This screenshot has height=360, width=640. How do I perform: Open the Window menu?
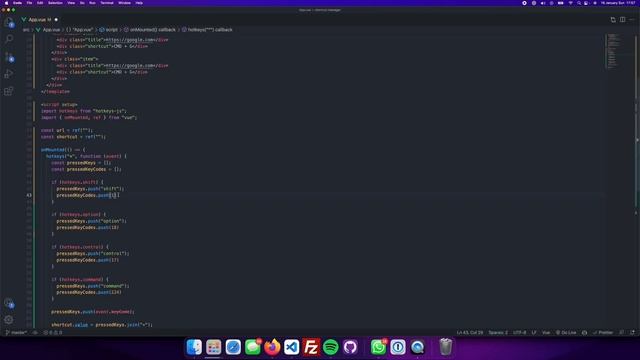pos(124,3)
